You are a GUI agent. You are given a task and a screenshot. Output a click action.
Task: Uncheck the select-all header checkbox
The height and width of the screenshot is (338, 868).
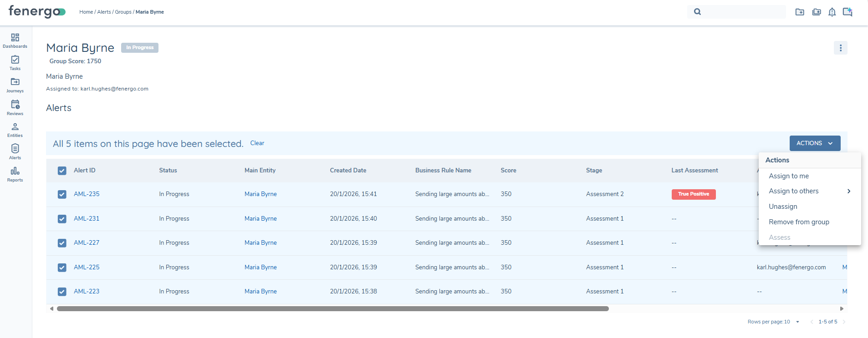tap(62, 171)
